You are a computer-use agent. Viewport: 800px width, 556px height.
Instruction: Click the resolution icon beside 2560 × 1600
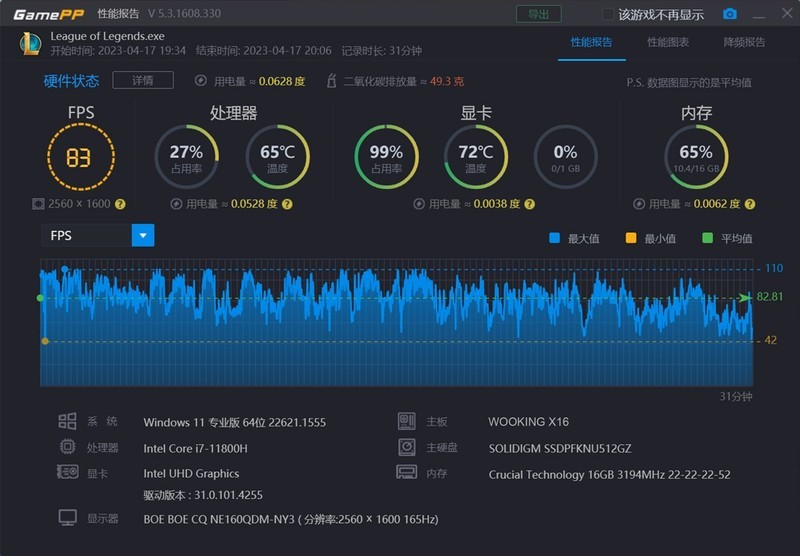click(x=38, y=204)
